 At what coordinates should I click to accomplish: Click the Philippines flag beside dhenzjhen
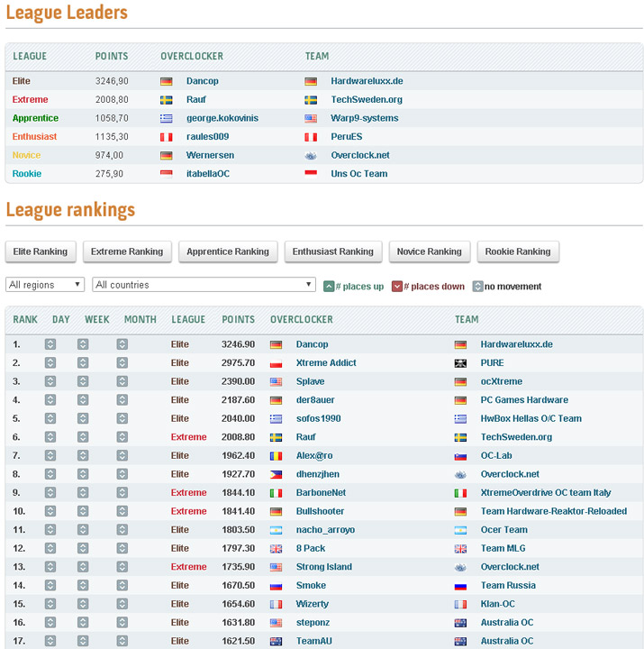276,475
